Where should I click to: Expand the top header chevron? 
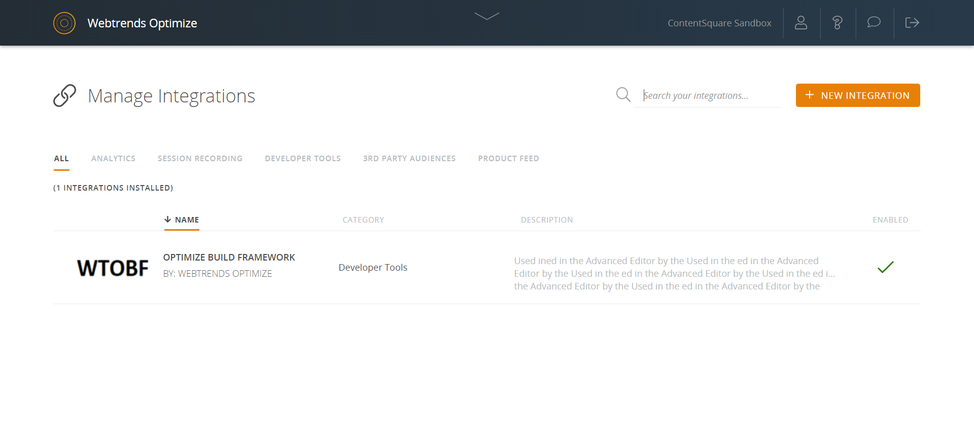point(486,16)
